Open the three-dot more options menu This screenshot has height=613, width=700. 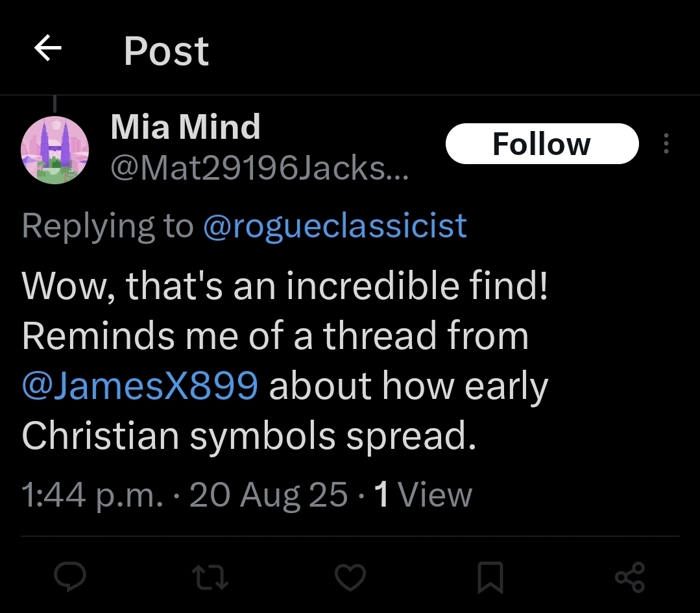(x=666, y=144)
